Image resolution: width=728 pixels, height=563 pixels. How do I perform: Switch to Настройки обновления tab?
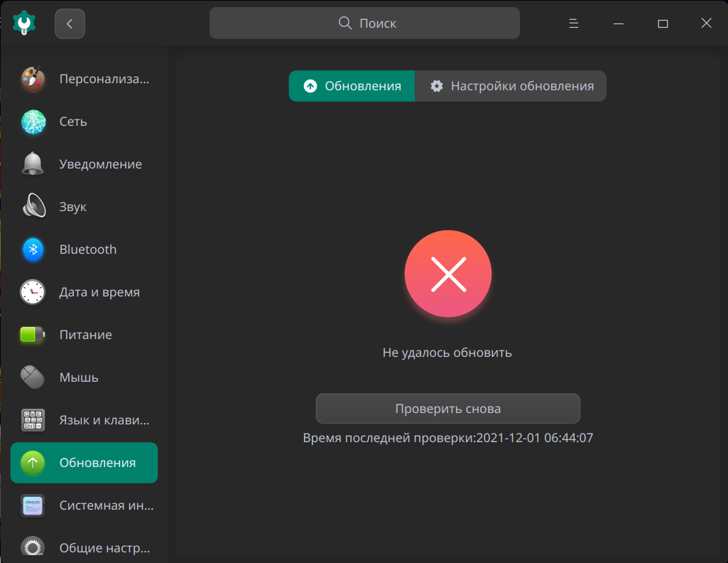(511, 86)
